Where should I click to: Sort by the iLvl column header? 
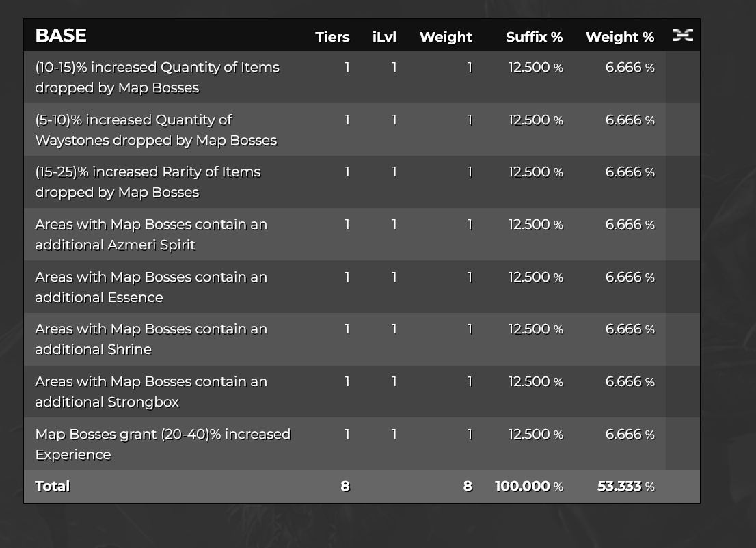(384, 37)
